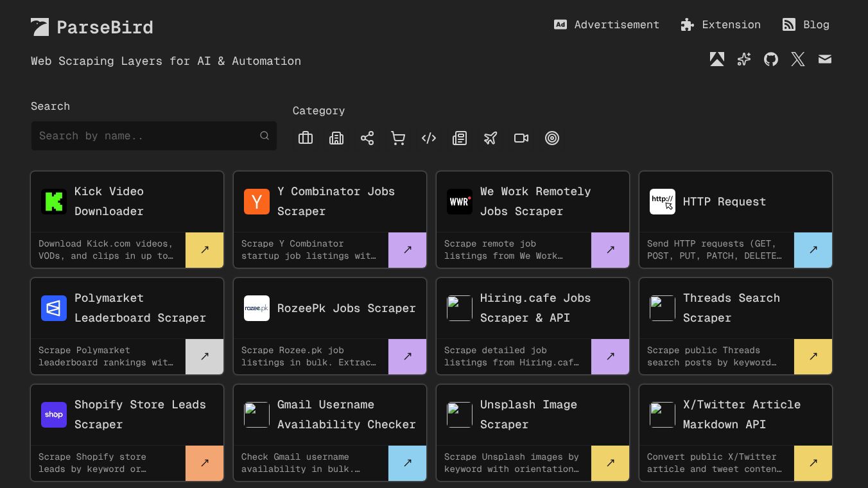
Task: Select the Kick Video Downloader title
Action: (x=109, y=202)
